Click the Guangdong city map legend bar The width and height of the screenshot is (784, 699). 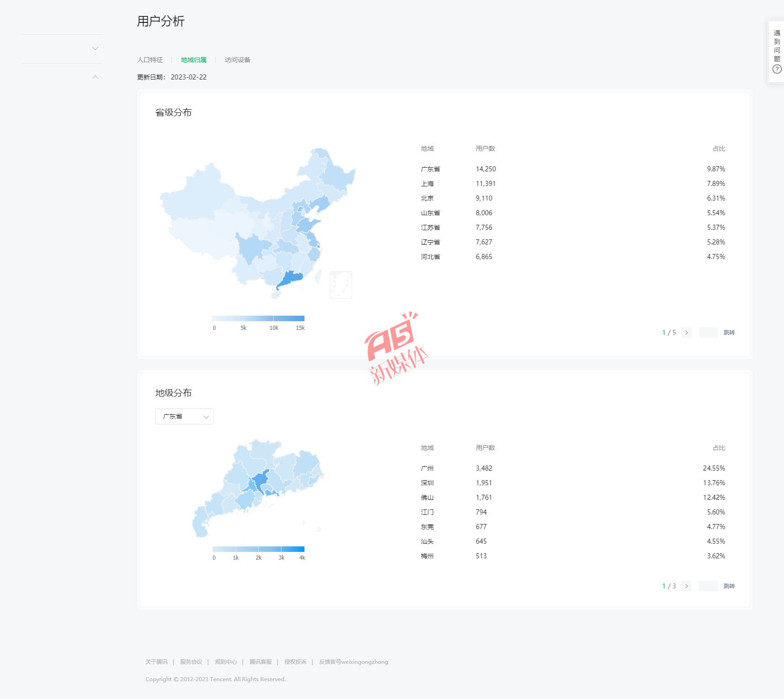(258, 549)
